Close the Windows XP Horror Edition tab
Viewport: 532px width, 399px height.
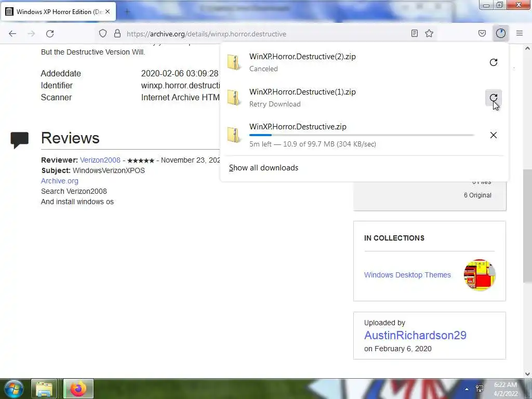(x=108, y=11)
